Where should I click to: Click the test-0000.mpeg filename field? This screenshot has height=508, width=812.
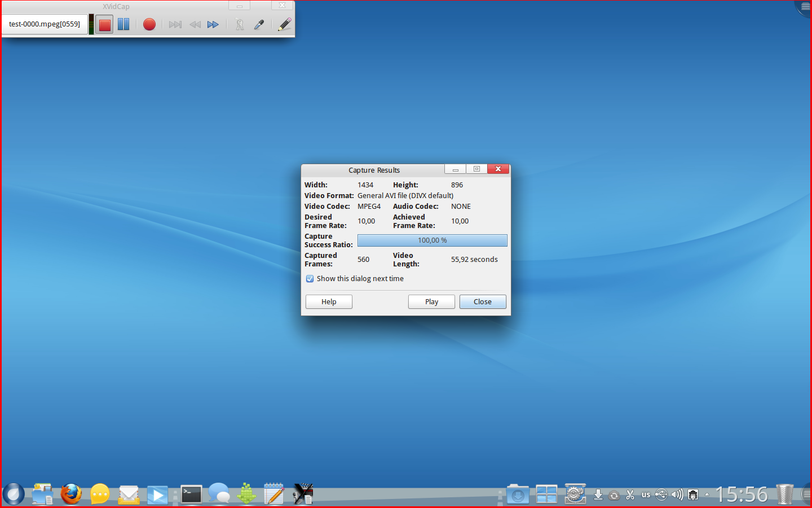coord(45,24)
